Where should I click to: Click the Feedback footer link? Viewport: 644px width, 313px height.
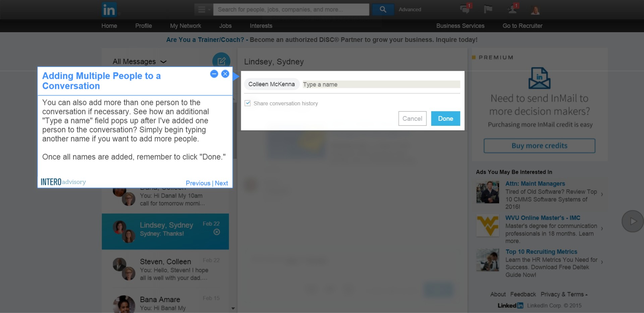523,294
